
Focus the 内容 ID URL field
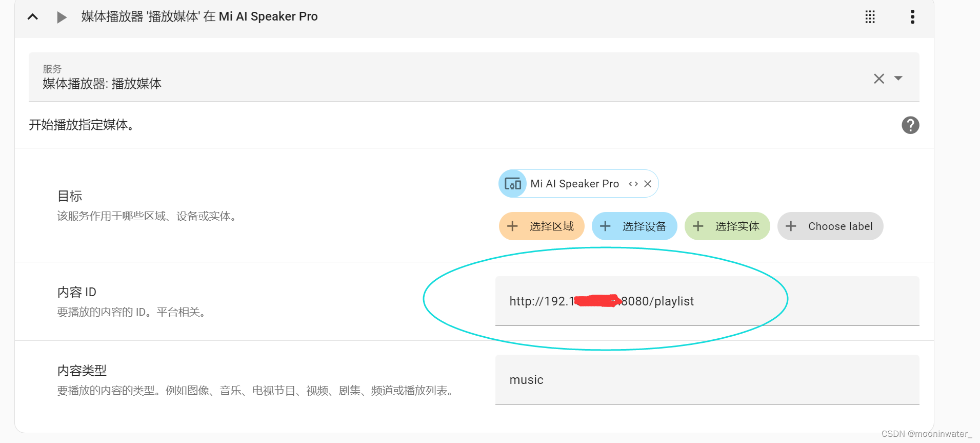click(707, 301)
